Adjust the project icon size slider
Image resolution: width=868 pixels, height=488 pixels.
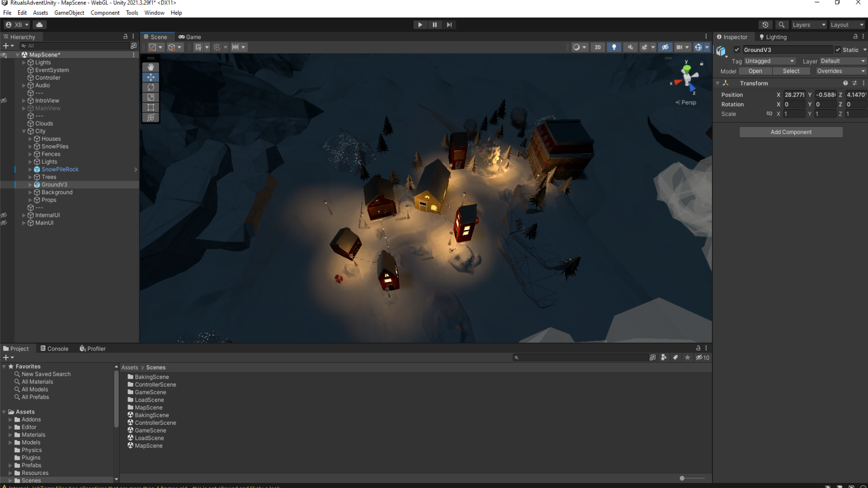[682, 478]
